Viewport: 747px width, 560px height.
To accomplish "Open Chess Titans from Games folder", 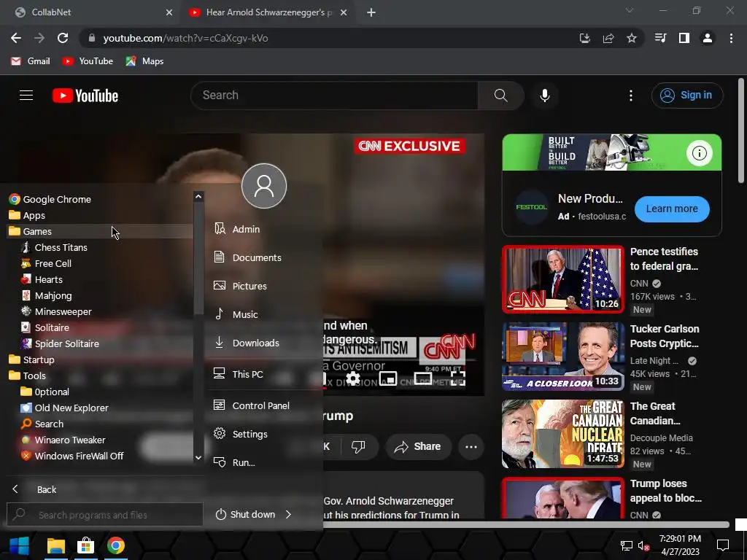I will (x=61, y=248).
